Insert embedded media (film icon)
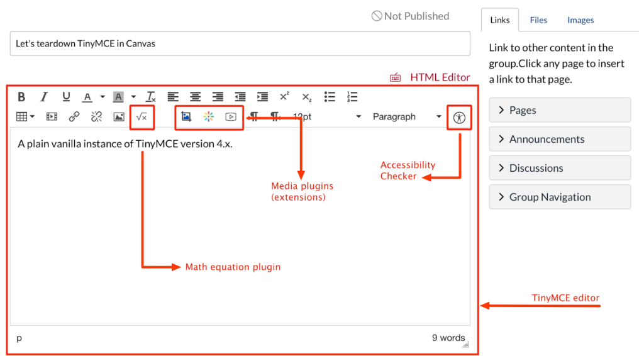The image size is (644, 356). tap(52, 116)
